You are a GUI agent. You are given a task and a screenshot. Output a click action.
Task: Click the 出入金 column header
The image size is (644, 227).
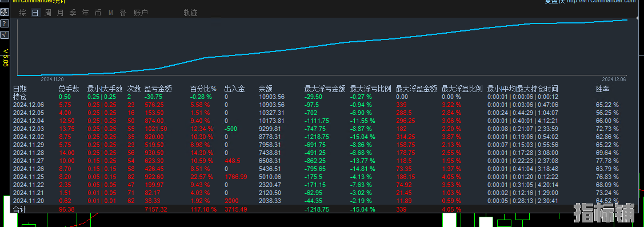pos(234,89)
